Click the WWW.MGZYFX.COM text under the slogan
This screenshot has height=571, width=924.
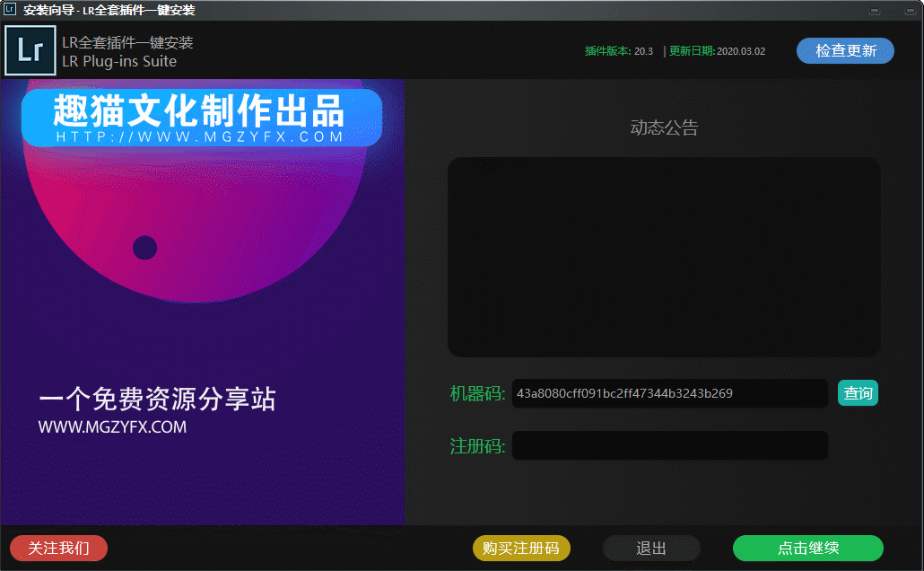112,427
